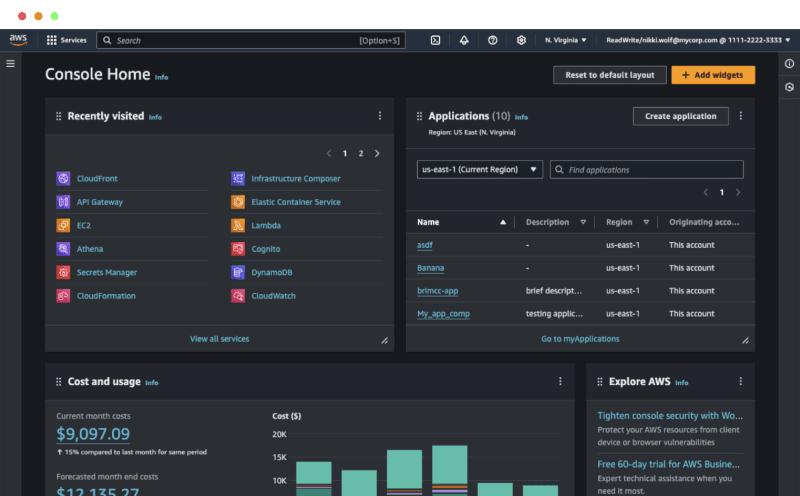The width and height of the screenshot is (800, 496).
Task: Sort applications by Name column arrow
Action: (503, 222)
